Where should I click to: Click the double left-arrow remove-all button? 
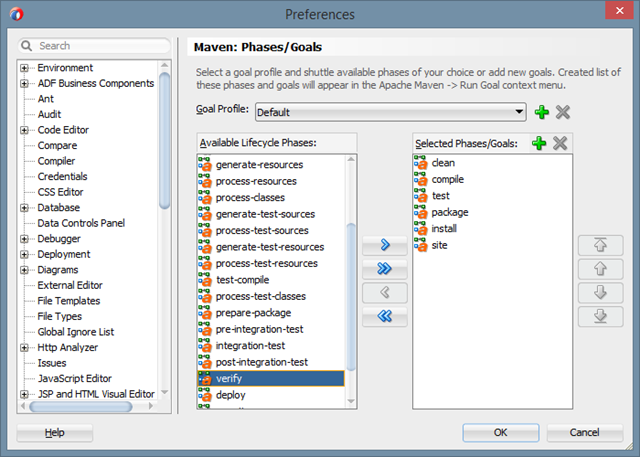[385, 316]
